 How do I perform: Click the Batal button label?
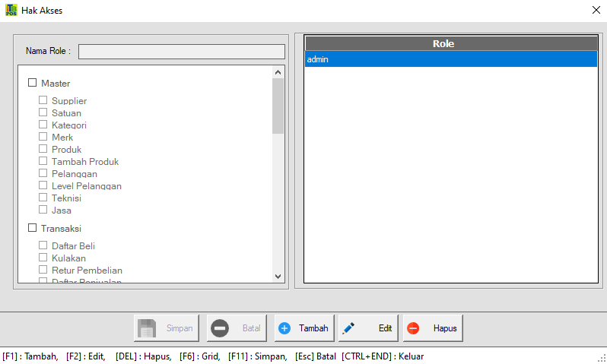click(x=252, y=328)
